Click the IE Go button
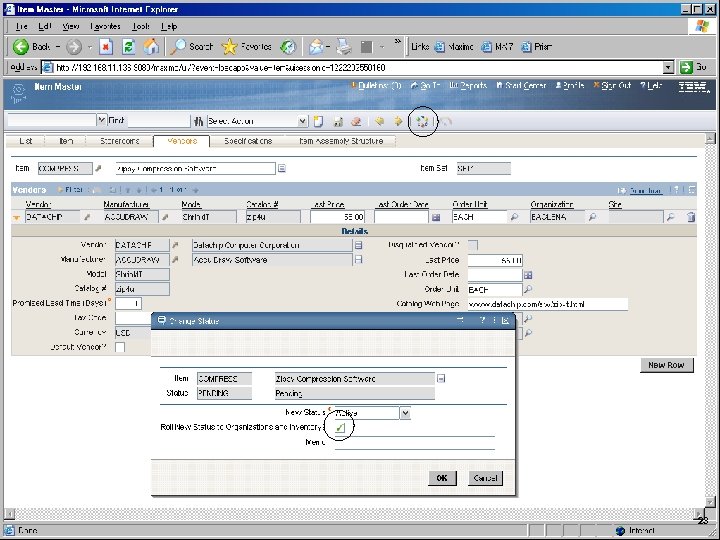Image resolution: width=720 pixels, height=540 pixels. pos(694,68)
